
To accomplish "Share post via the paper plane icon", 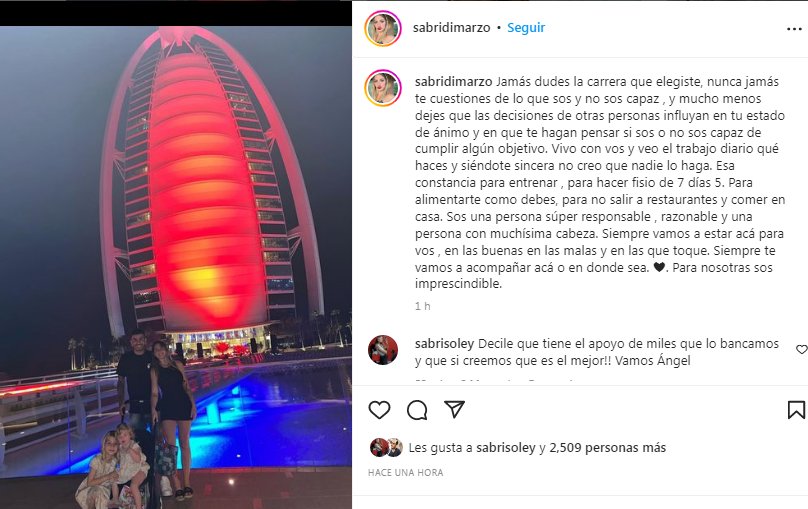I will point(454,410).
